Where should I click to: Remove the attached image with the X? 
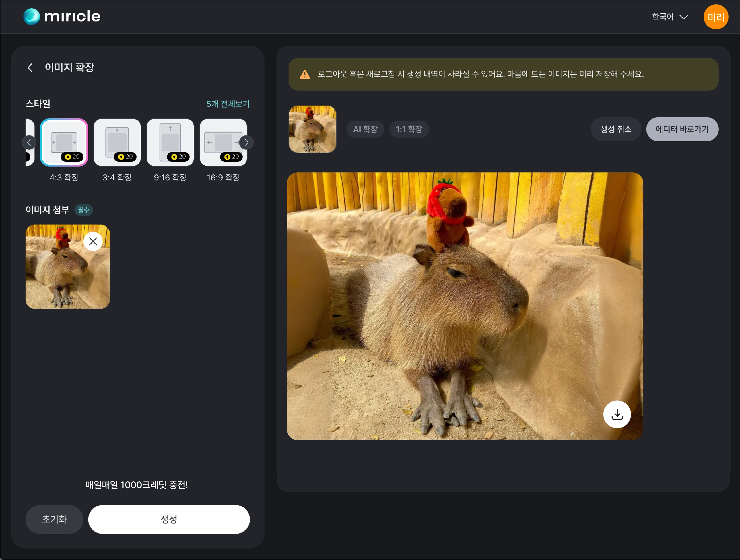coord(93,241)
